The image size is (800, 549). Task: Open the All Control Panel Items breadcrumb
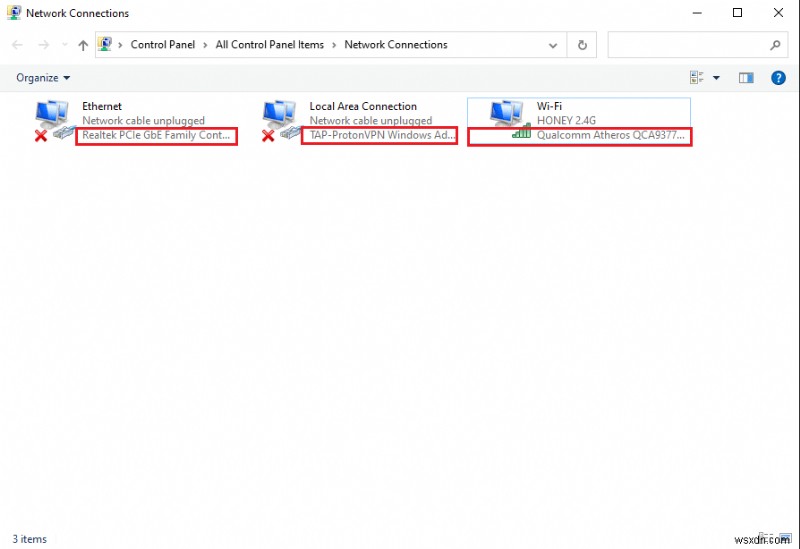coord(269,44)
